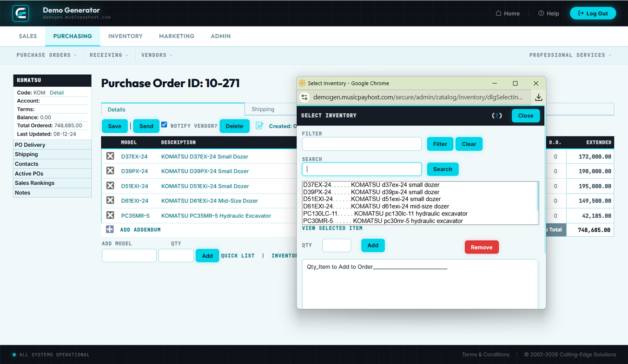The image size is (628, 364).
Task: Remove the PC35MR-5 line item
Action: click(x=110, y=215)
